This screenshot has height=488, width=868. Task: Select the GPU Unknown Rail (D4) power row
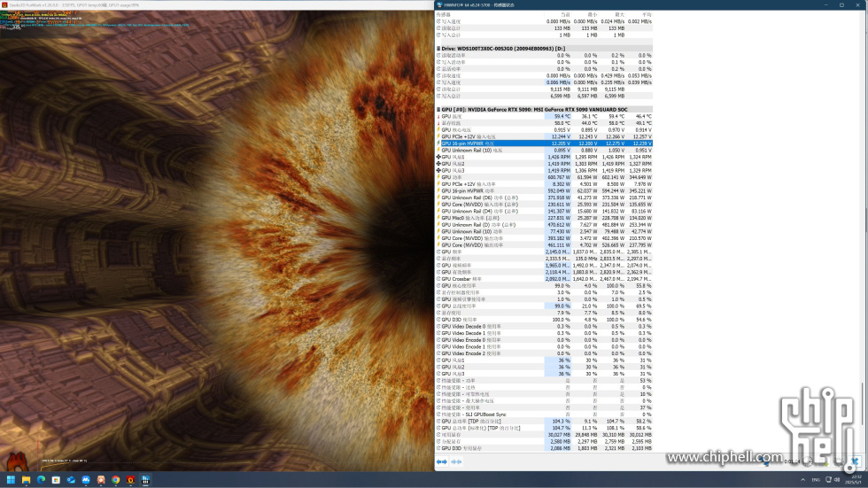pyautogui.click(x=544, y=212)
